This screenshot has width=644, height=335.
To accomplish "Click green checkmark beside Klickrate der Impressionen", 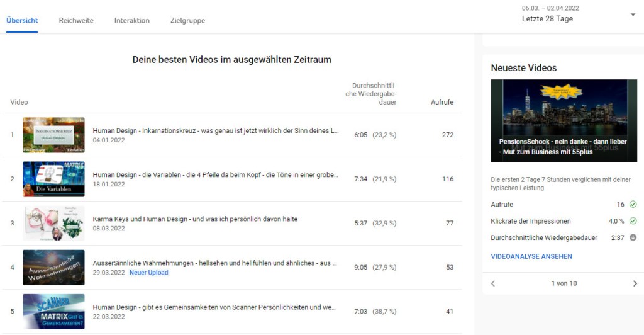I will (x=633, y=221).
